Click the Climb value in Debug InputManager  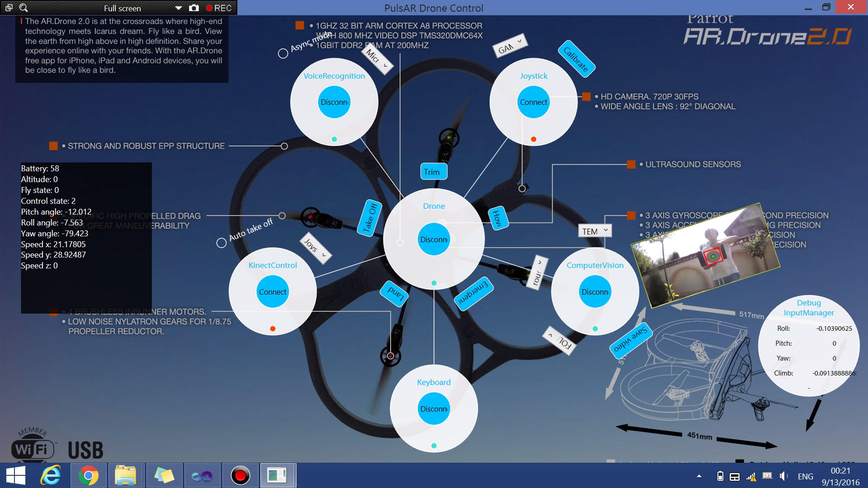834,373
